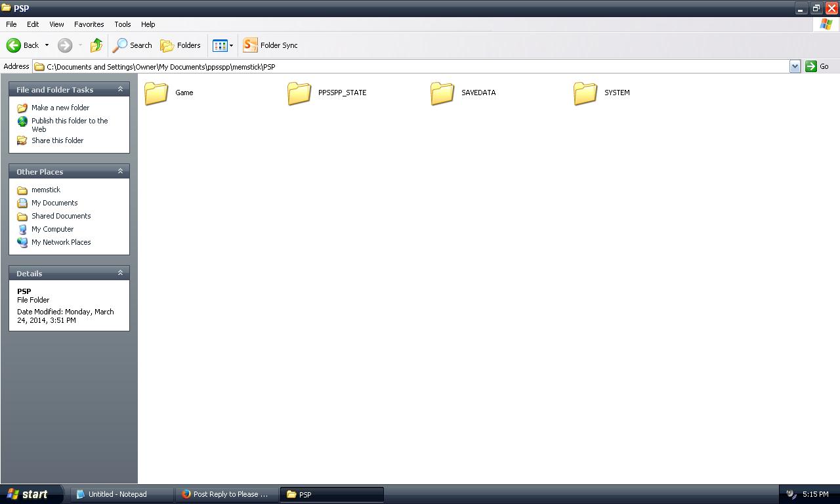Open the Favorites menu
The height and width of the screenshot is (504, 840).
89,24
